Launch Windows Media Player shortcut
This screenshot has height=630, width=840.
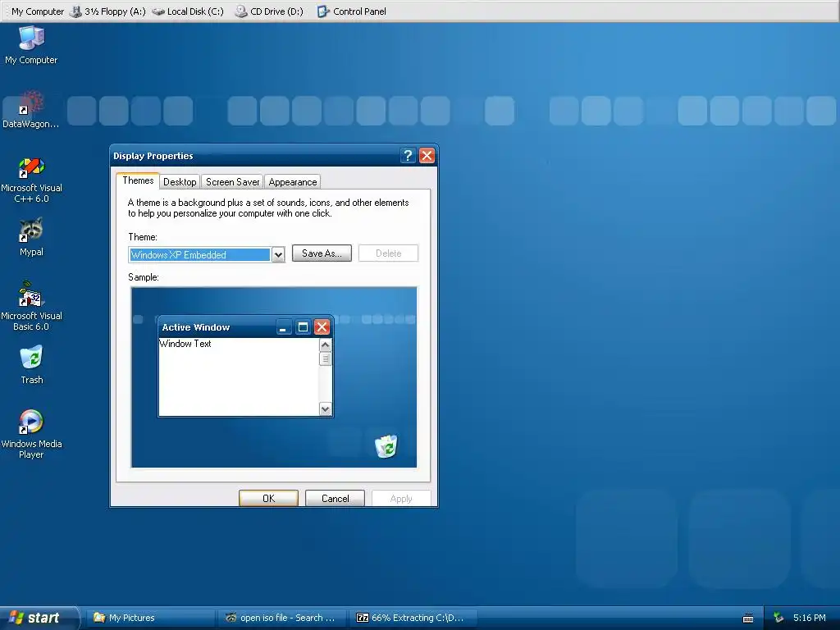coord(31,434)
